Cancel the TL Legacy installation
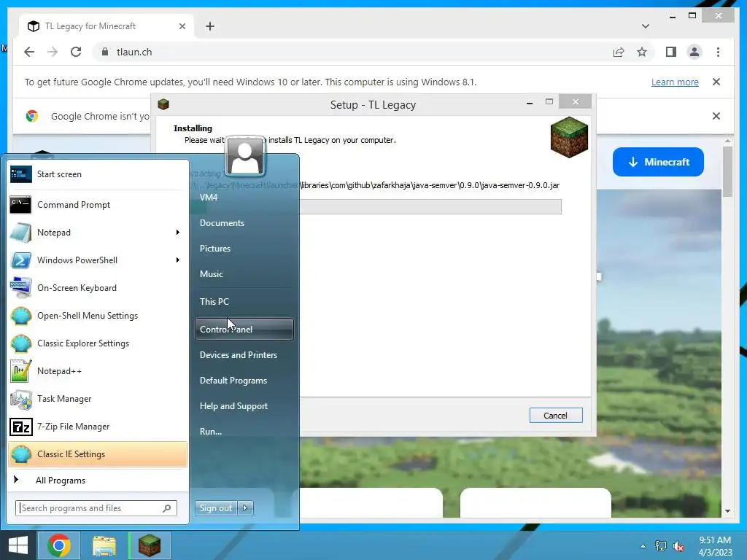The width and height of the screenshot is (747, 560). pos(555,415)
